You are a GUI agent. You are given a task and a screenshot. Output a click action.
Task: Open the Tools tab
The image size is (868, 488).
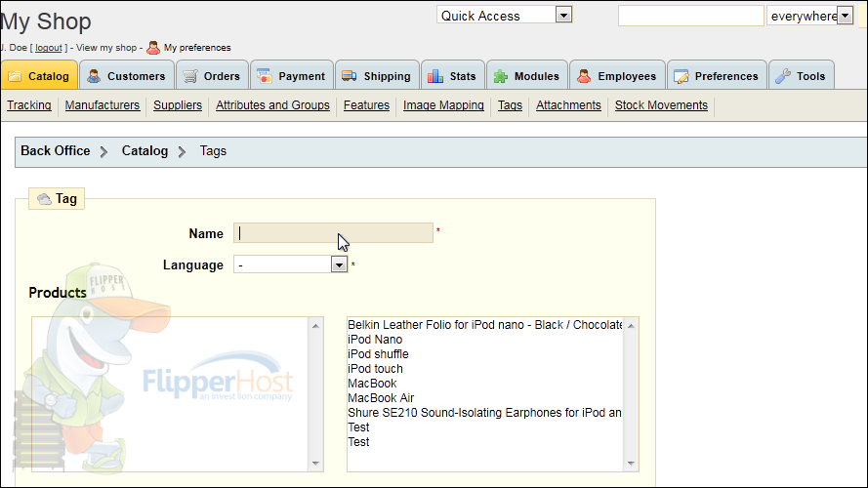(x=803, y=76)
